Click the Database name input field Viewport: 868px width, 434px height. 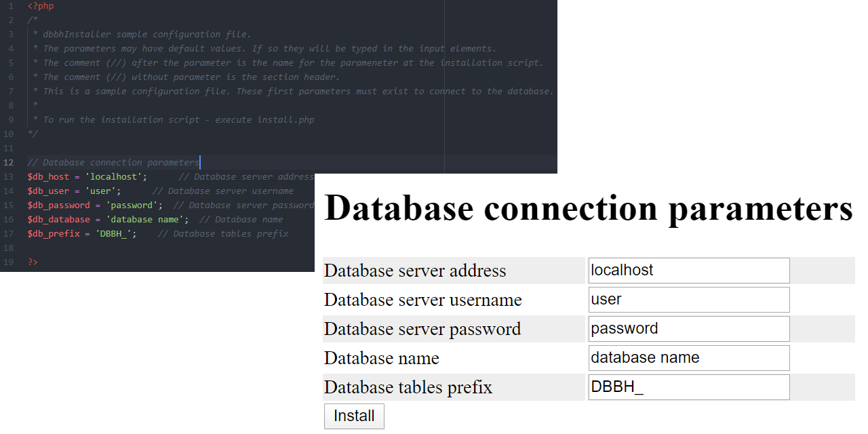(688, 357)
